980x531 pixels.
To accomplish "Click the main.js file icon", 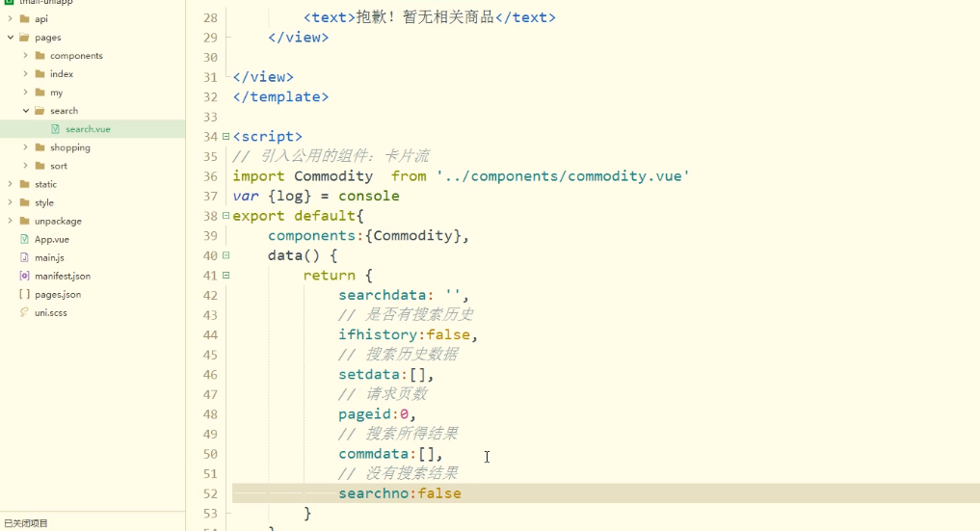I will pyautogui.click(x=24, y=257).
